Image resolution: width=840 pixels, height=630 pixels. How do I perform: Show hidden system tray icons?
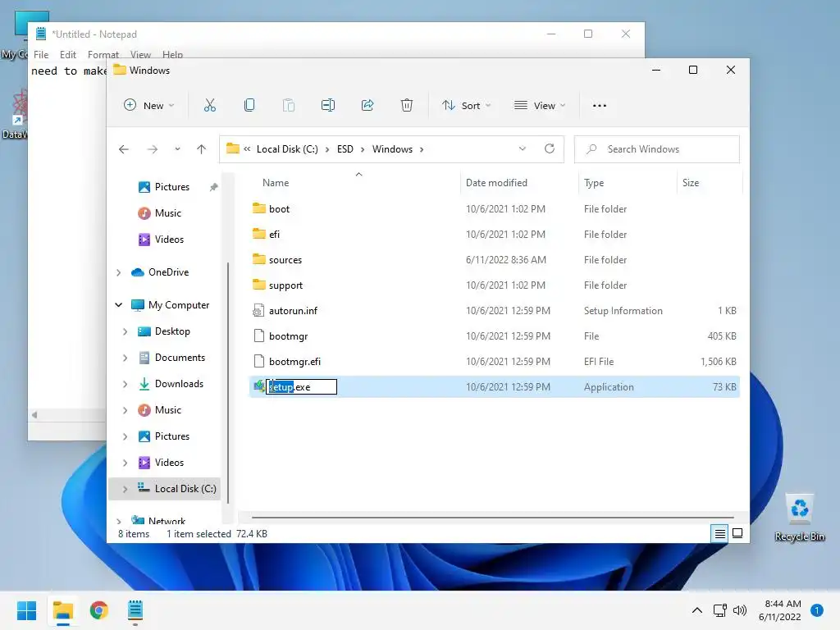[x=697, y=610]
